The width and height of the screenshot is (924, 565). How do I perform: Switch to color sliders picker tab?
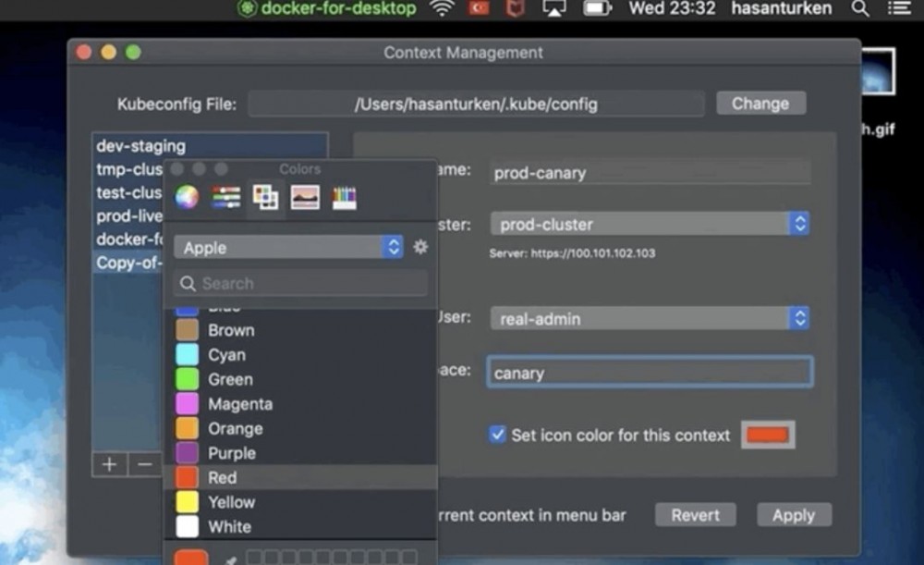pos(226,197)
